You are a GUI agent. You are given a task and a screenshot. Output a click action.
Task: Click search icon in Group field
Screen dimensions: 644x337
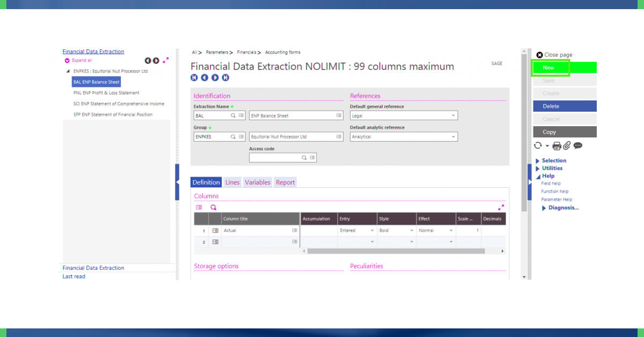pos(233,137)
